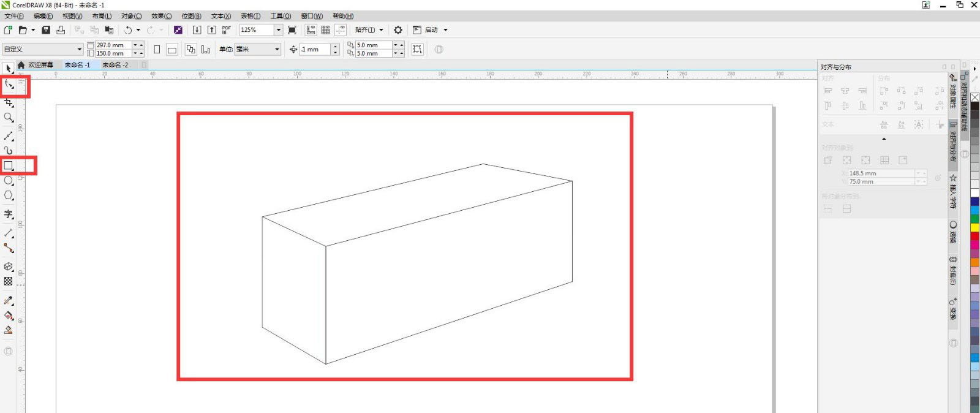Select the Zoom magnifier tool
This screenshot has width=980, height=413.
click(x=9, y=117)
